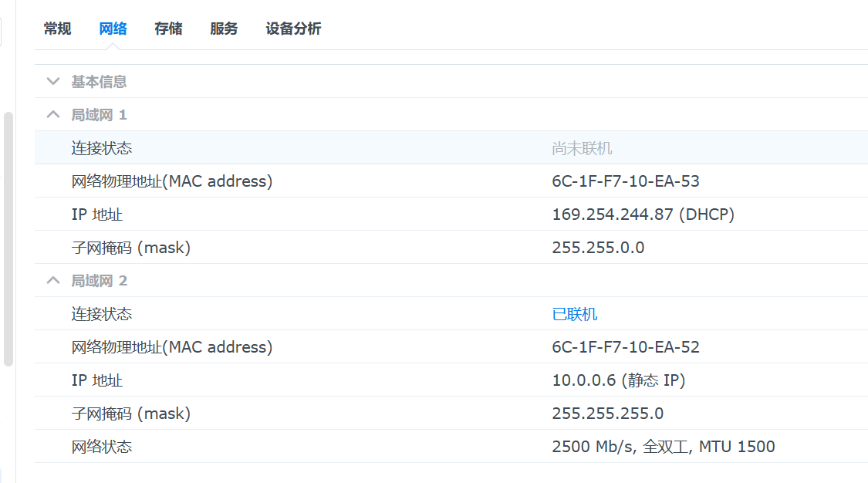The height and width of the screenshot is (483, 868).
Task: Go to the 服务 tab
Action: [224, 29]
